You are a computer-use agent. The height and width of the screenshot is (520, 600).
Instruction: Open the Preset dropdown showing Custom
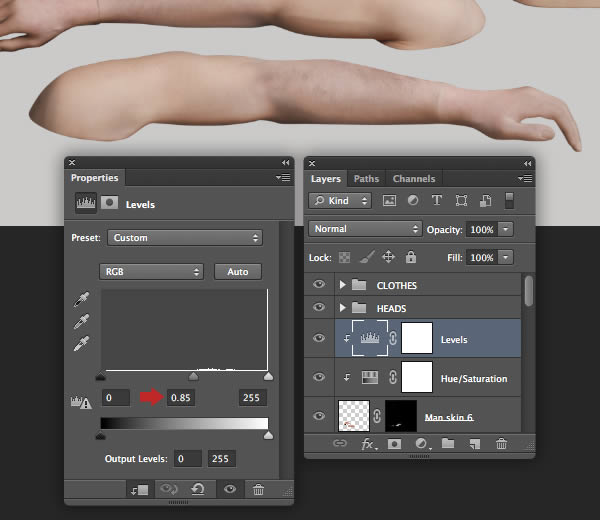coord(185,238)
